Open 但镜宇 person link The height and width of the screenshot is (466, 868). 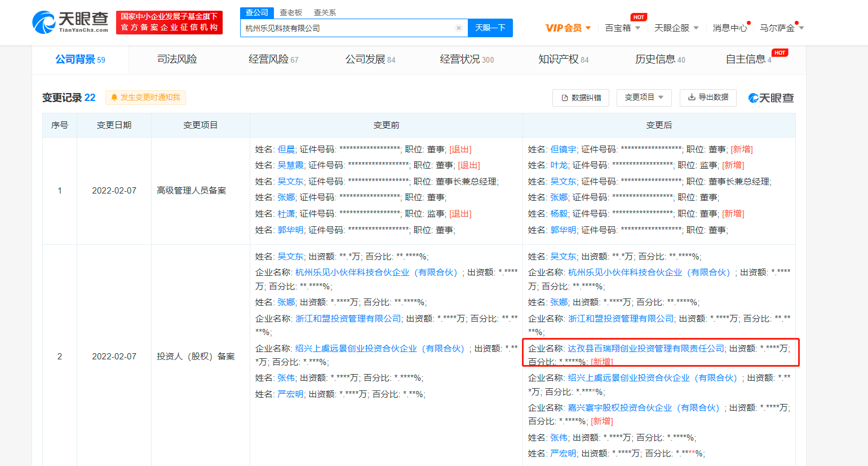564,150
